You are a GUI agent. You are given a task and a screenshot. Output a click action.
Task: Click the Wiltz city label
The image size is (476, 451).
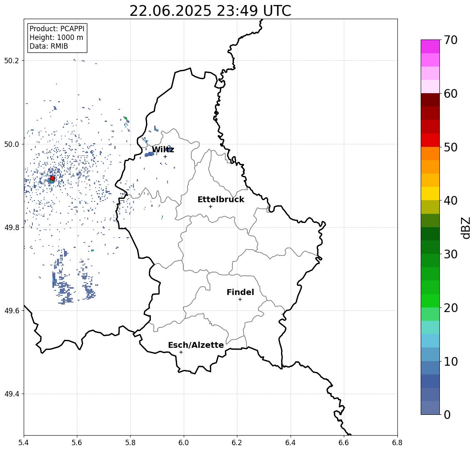click(163, 149)
